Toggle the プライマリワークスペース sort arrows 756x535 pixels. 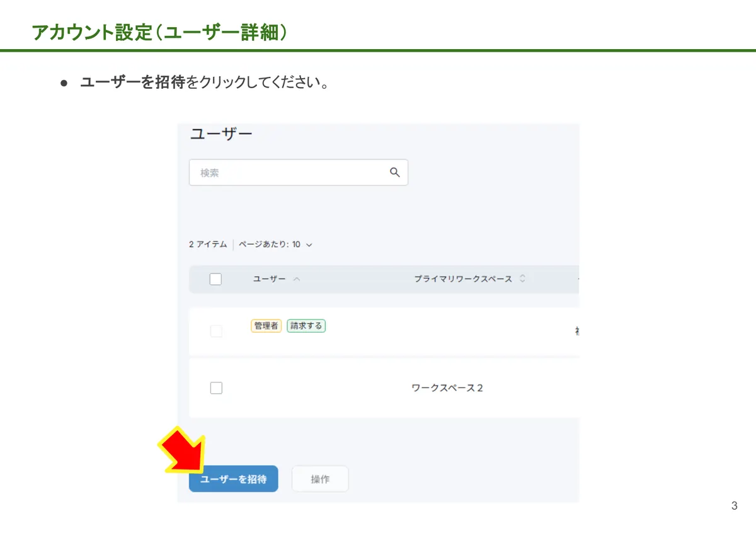click(x=522, y=279)
